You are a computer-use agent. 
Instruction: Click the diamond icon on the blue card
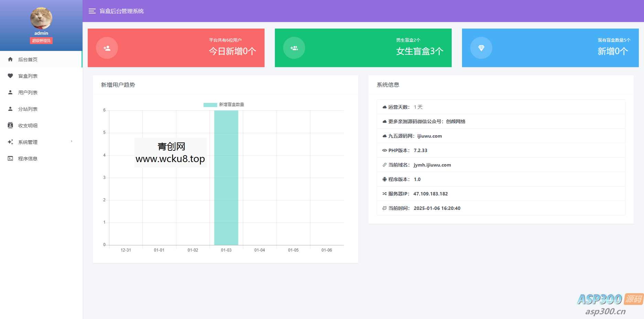tap(482, 48)
